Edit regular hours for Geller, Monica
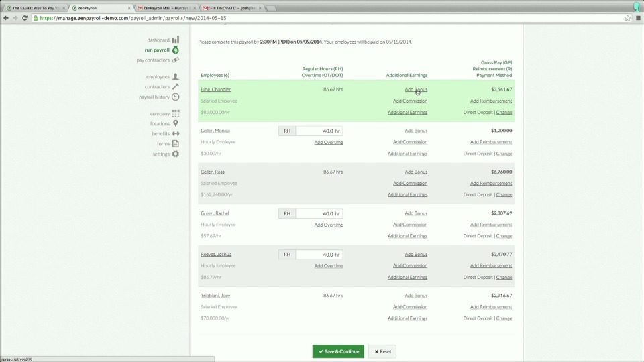 point(319,131)
